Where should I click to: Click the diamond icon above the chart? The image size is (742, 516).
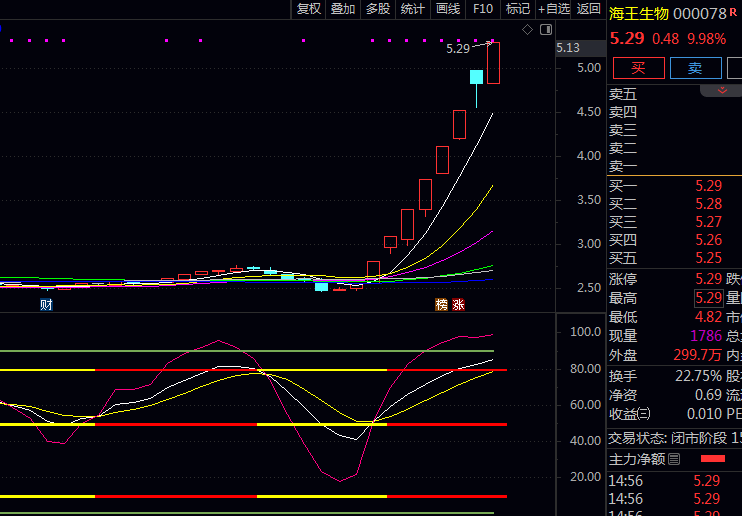coord(527,31)
